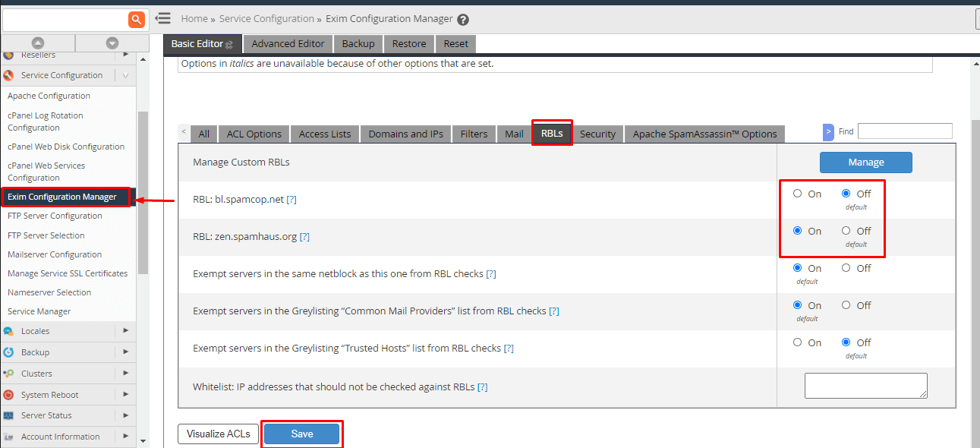Select the RBLs tab
The height and width of the screenshot is (448, 980).
tap(552, 134)
